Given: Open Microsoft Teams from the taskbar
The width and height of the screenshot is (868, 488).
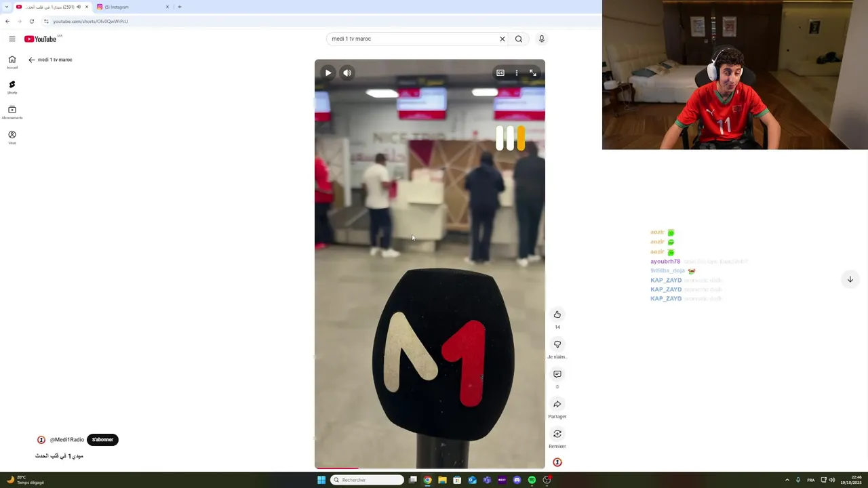Looking at the screenshot, I should (x=487, y=480).
